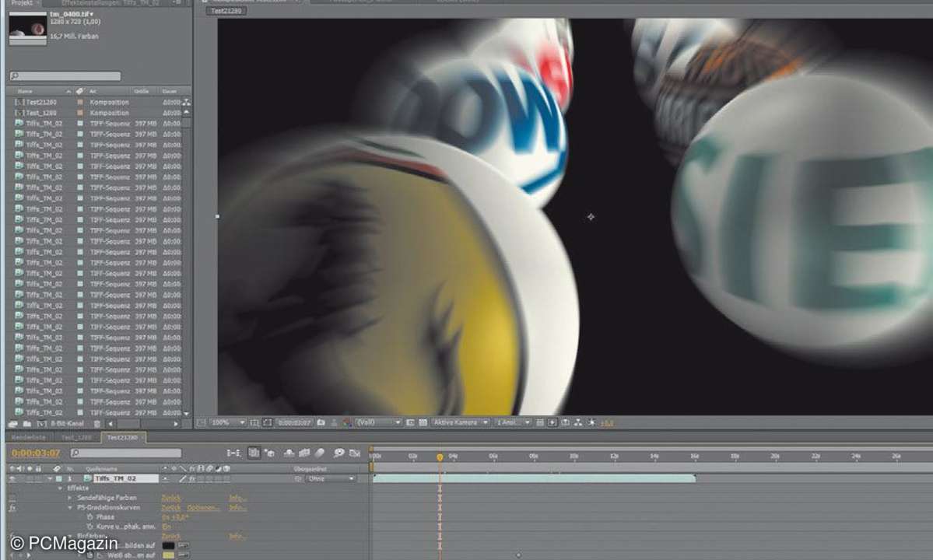Toggle effects switch for Tiffs_TM_02 layer
The height and width of the screenshot is (560, 933).
(192, 478)
